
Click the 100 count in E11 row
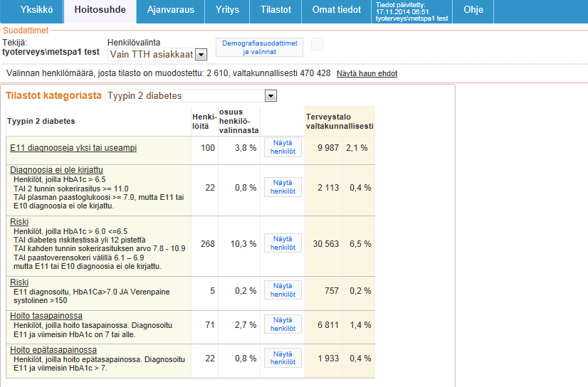208,148
